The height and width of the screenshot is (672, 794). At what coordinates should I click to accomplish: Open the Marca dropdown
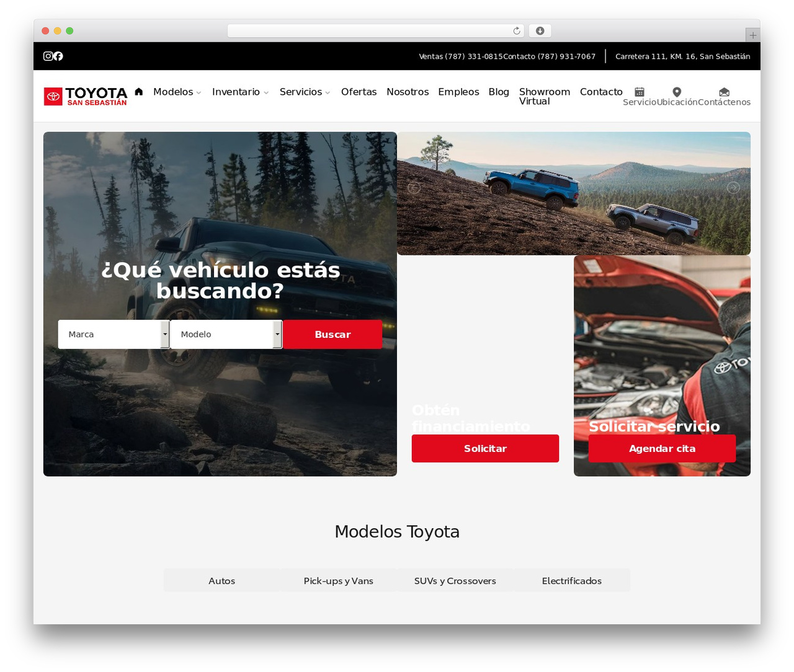click(x=114, y=334)
